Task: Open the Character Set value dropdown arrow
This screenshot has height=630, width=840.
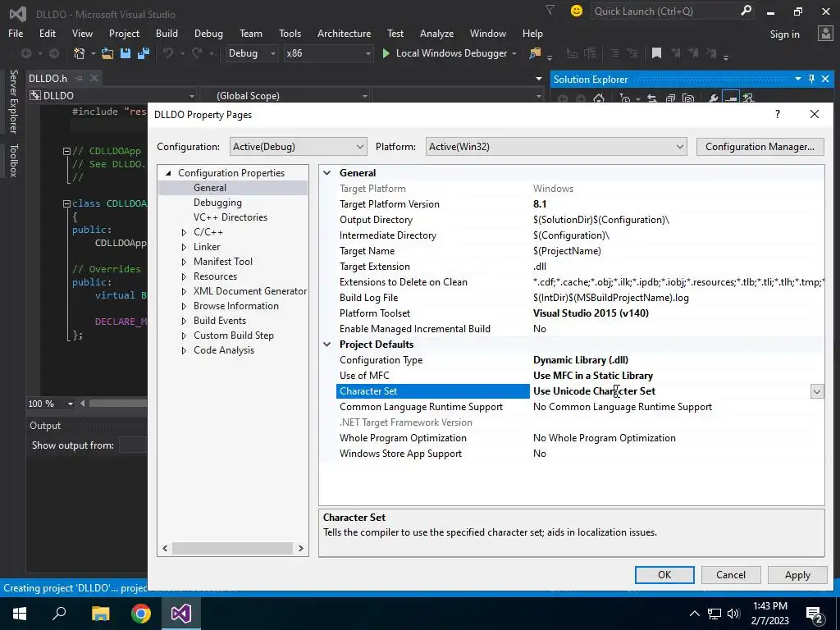Action: coord(816,391)
